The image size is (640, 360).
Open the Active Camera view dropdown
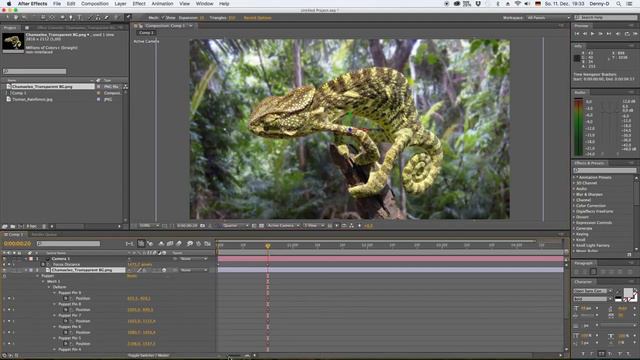click(x=283, y=226)
